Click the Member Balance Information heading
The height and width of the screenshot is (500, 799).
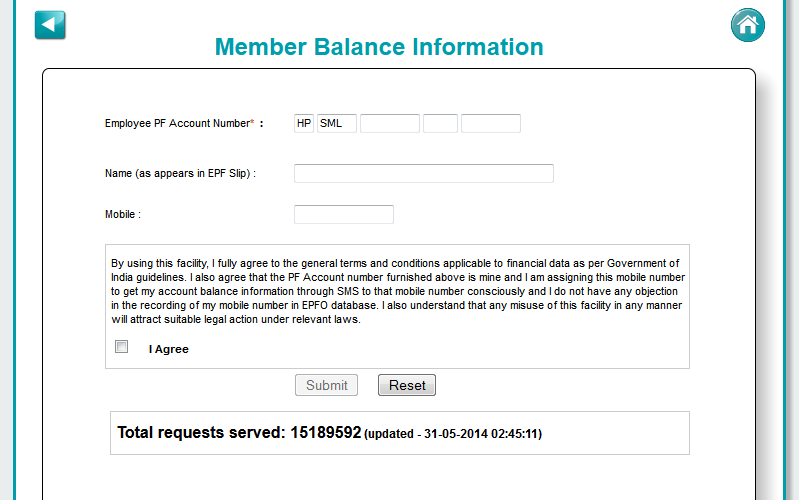[x=379, y=47]
